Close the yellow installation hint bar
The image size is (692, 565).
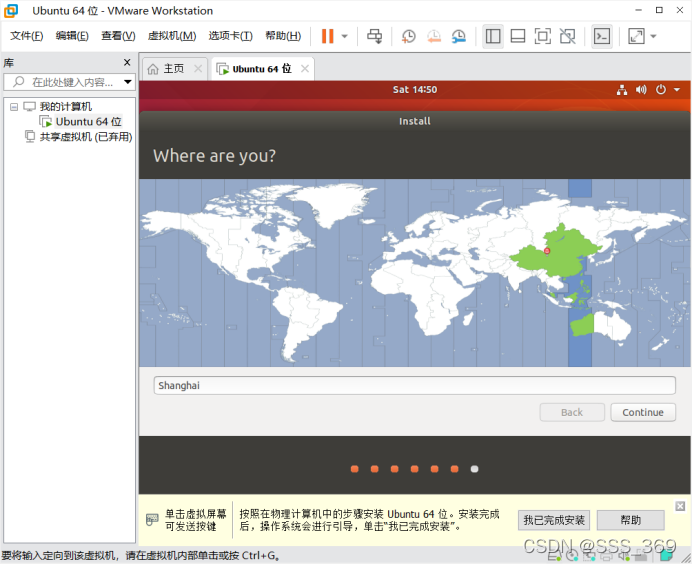pyautogui.click(x=680, y=506)
